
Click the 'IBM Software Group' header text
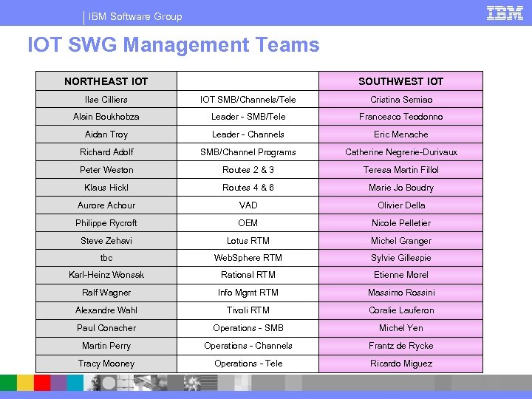pos(135,16)
